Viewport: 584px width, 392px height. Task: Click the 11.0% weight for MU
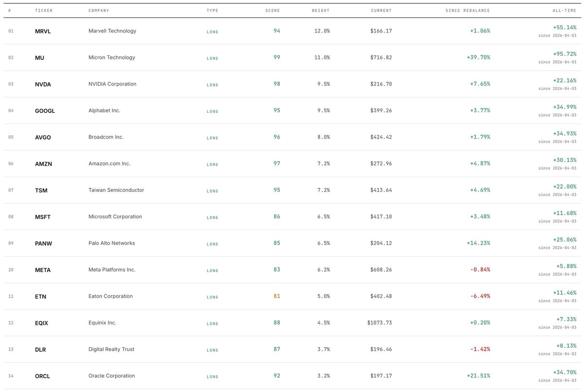click(x=322, y=57)
